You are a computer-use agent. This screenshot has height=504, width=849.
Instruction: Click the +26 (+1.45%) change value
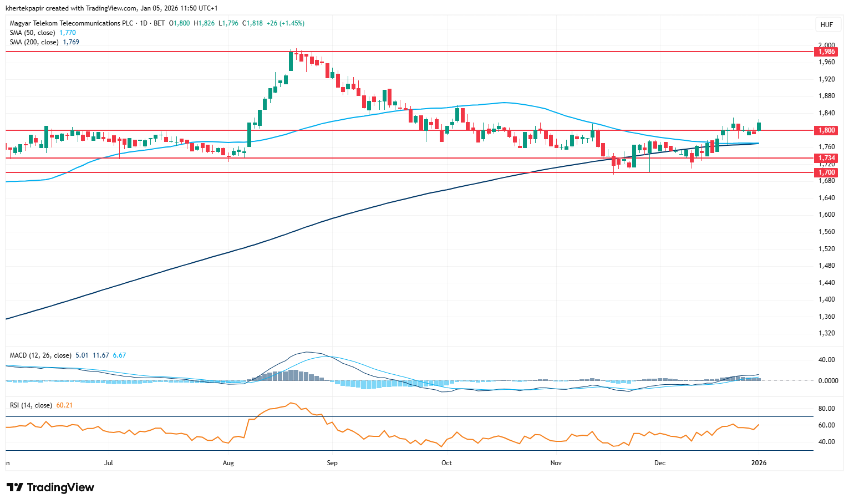click(x=285, y=23)
